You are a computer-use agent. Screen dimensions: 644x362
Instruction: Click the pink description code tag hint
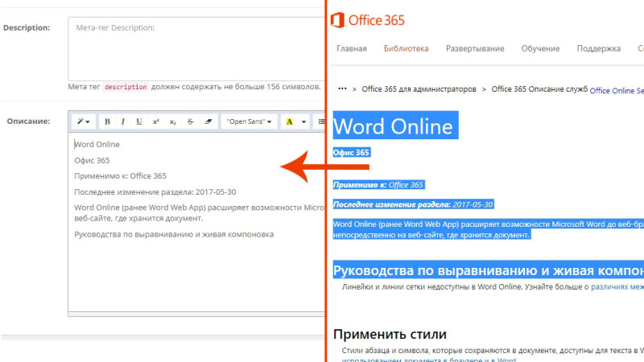(x=126, y=87)
